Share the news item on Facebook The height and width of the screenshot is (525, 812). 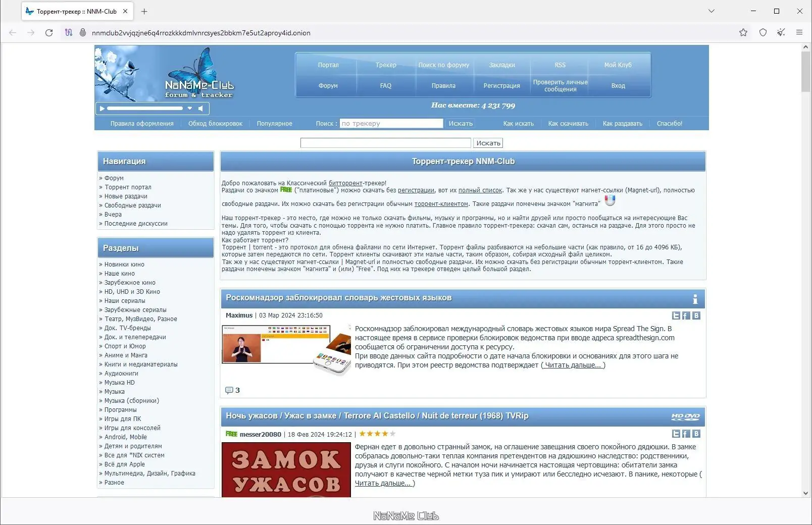(x=686, y=316)
